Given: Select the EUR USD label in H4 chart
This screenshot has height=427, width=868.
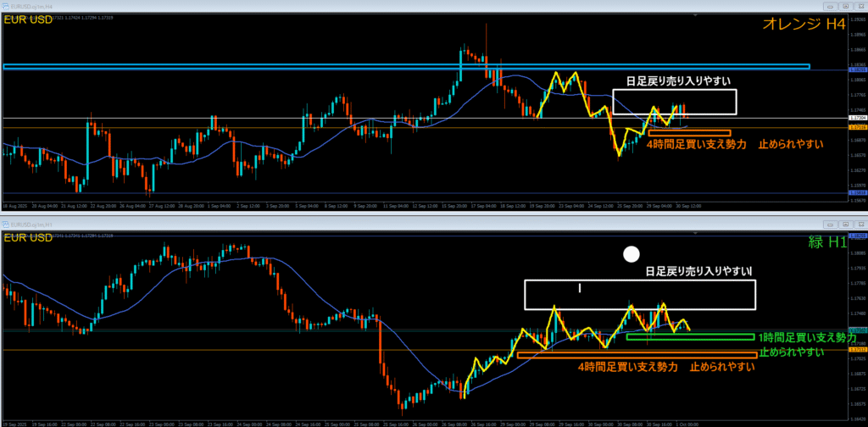Looking at the screenshot, I should pos(28,20).
